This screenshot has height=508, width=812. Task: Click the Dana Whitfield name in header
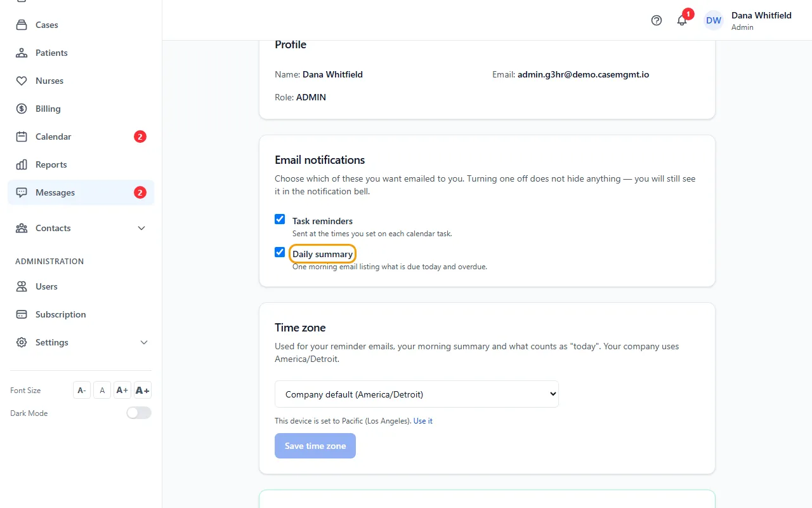click(761, 15)
